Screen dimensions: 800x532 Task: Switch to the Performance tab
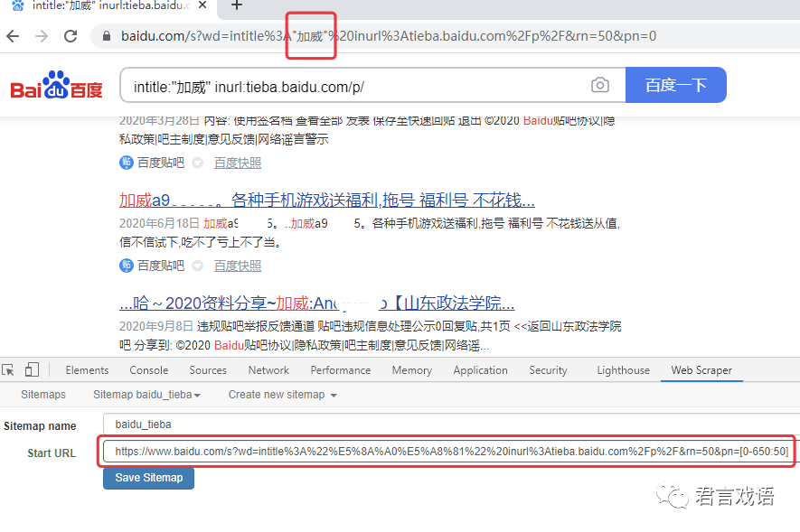tap(340, 370)
